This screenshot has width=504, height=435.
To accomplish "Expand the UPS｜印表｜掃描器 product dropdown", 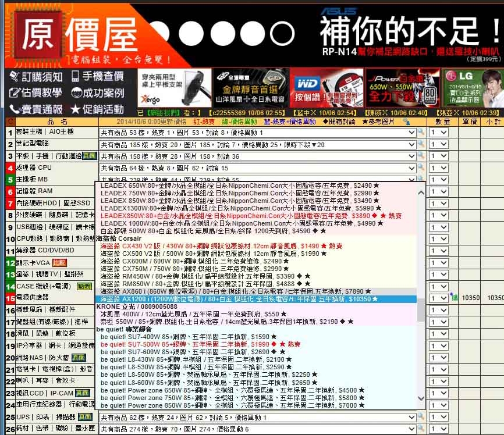I will pos(257,418).
